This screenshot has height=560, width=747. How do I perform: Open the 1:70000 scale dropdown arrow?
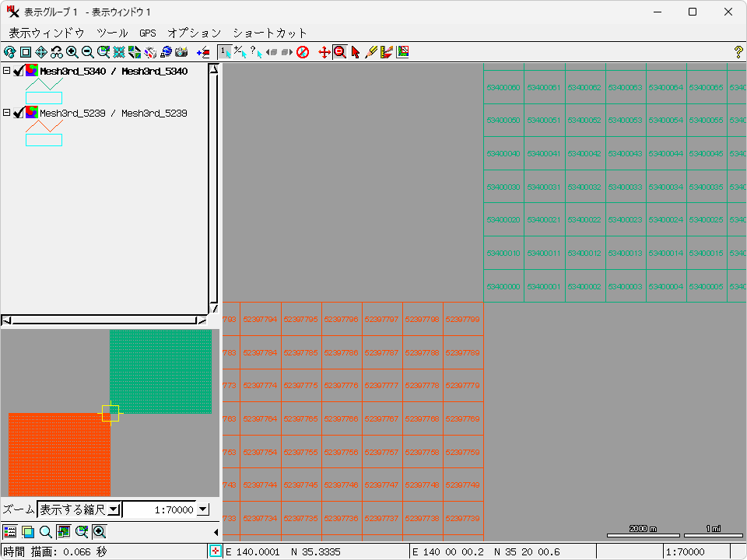[x=203, y=509]
